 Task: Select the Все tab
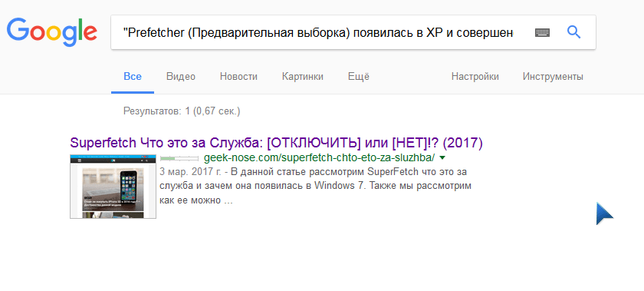133,77
